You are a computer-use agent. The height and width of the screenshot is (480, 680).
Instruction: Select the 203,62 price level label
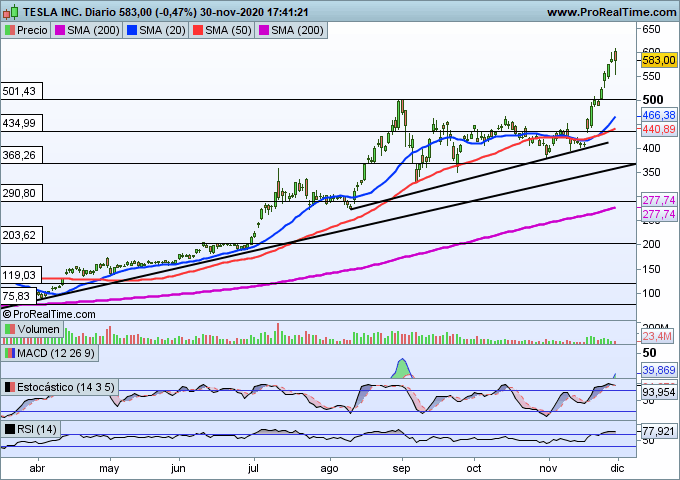point(21,235)
